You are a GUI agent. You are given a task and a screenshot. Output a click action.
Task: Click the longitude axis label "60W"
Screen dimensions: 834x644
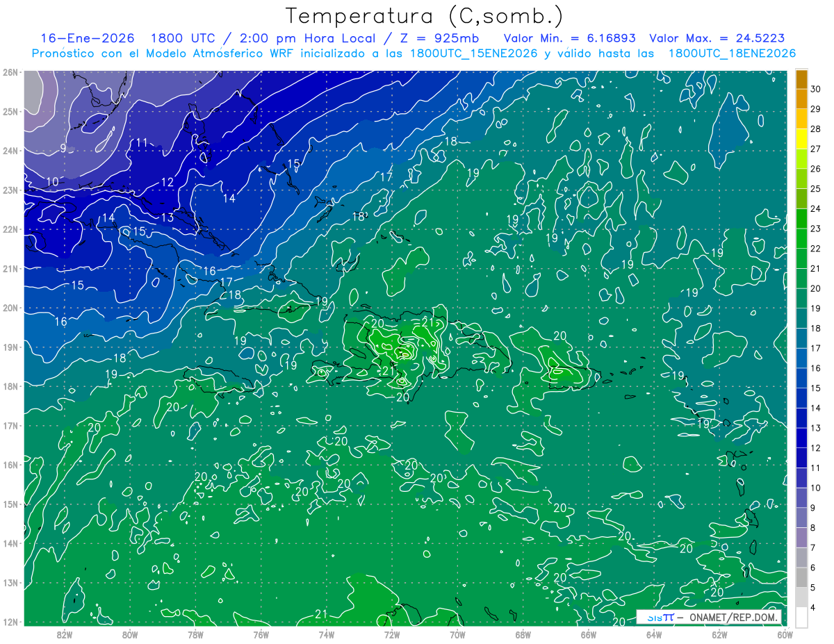785,634
